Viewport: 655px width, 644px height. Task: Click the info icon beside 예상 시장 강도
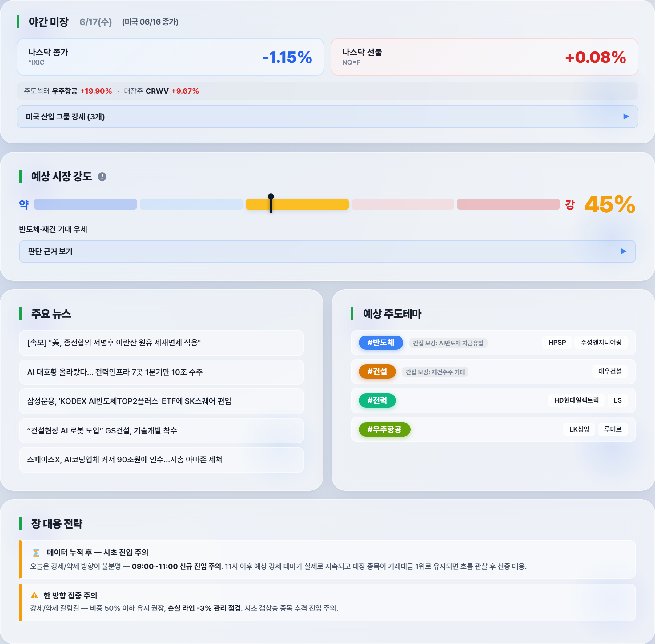point(102,177)
